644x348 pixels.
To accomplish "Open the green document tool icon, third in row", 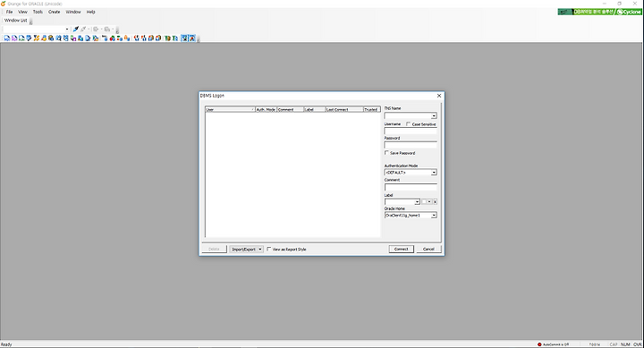I will 21,38.
